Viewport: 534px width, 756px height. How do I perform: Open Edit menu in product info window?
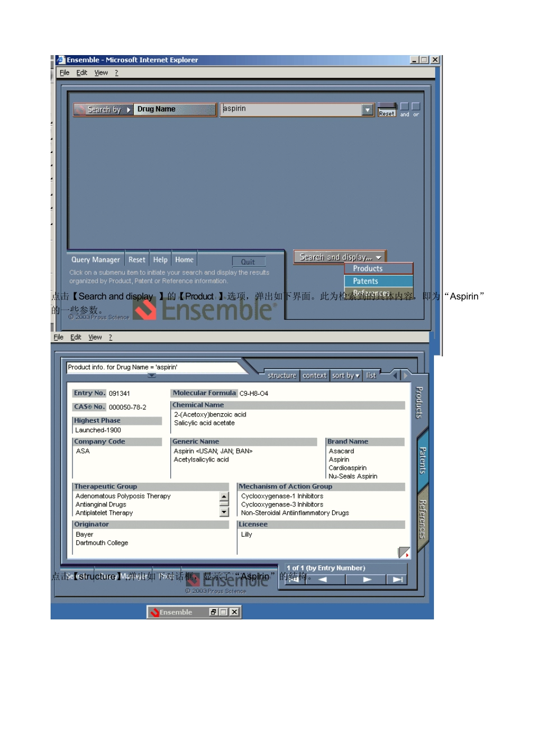76,337
